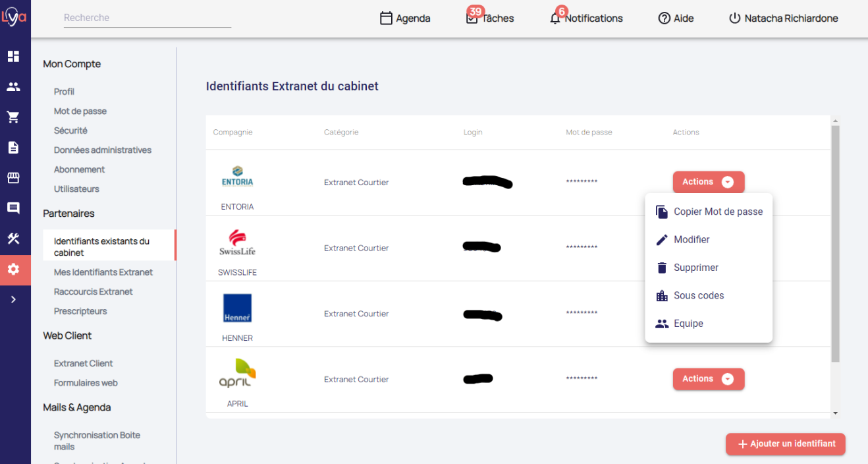868x464 pixels.
Task: Click Ajouter un identifiant button
Action: (785, 444)
